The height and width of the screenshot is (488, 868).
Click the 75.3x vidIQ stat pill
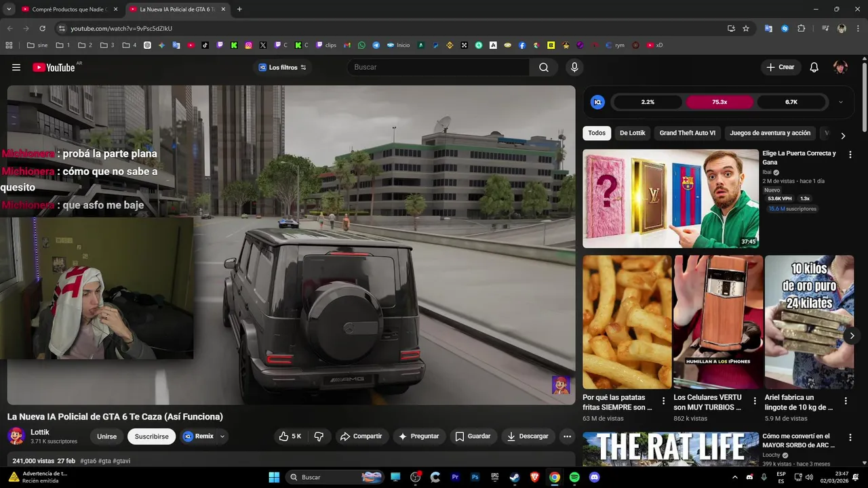pyautogui.click(x=719, y=102)
